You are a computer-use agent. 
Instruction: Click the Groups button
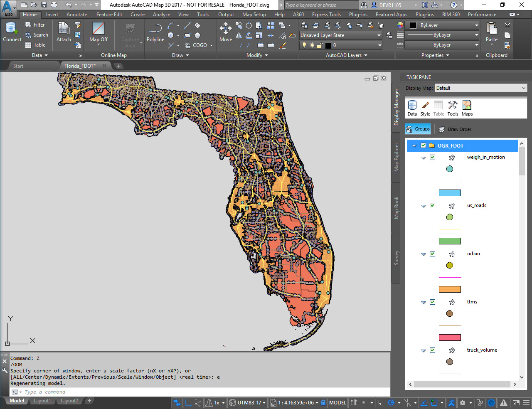418,129
